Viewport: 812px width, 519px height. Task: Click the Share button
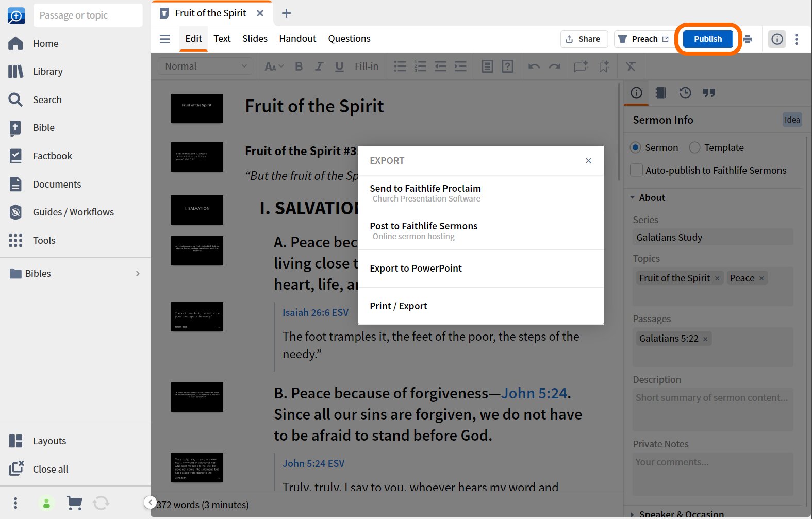(x=584, y=39)
